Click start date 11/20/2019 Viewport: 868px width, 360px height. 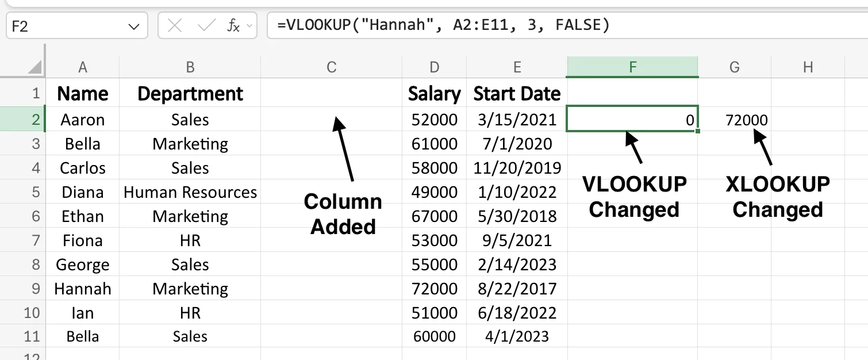click(517, 168)
